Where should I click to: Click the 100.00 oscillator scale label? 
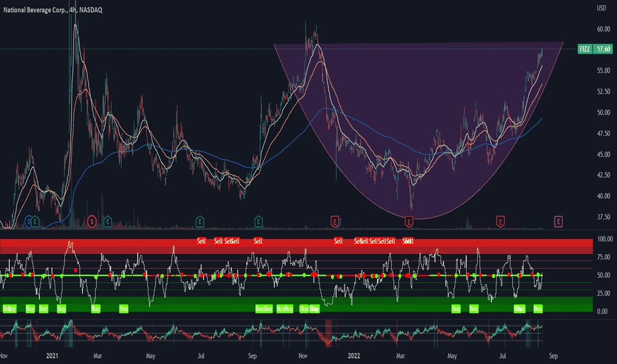[605, 239]
